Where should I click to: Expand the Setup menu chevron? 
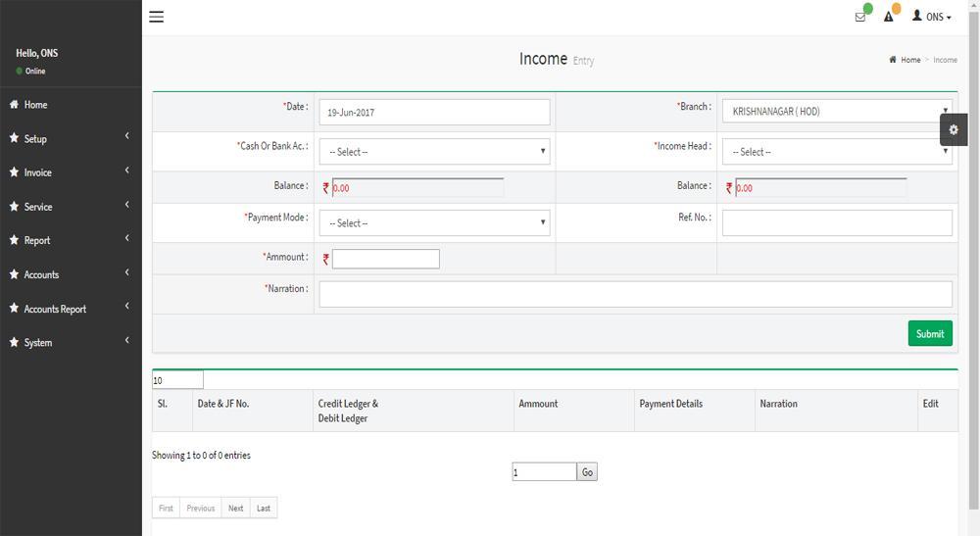(x=126, y=135)
